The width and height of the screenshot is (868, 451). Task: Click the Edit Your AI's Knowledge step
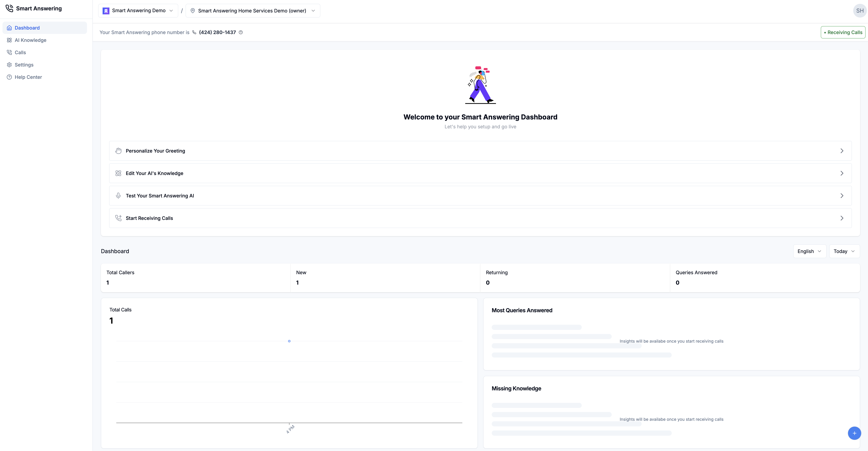coord(480,173)
